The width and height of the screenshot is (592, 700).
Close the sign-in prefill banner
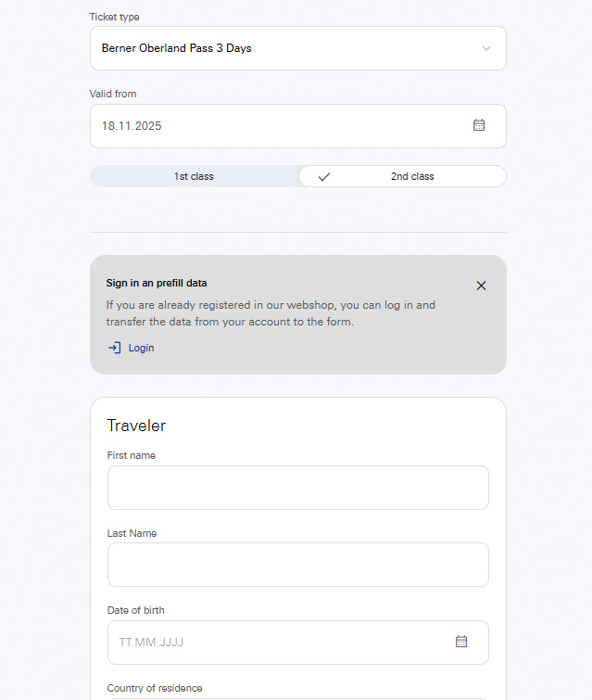tap(481, 286)
